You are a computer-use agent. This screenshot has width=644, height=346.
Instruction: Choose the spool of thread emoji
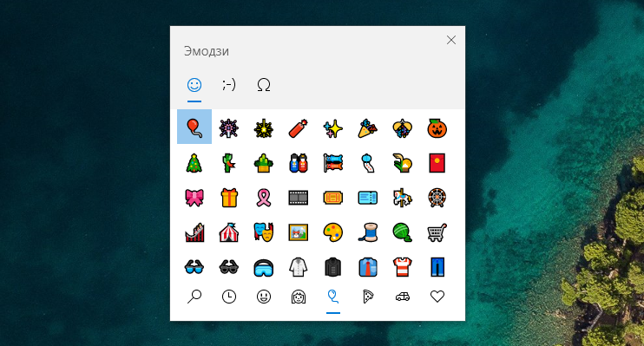click(x=368, y=232)
